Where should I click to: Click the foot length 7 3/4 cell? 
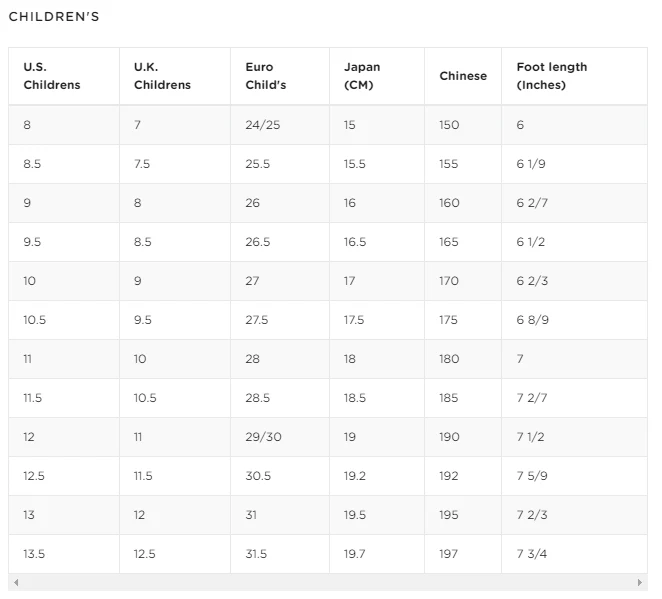pos(532,554)
